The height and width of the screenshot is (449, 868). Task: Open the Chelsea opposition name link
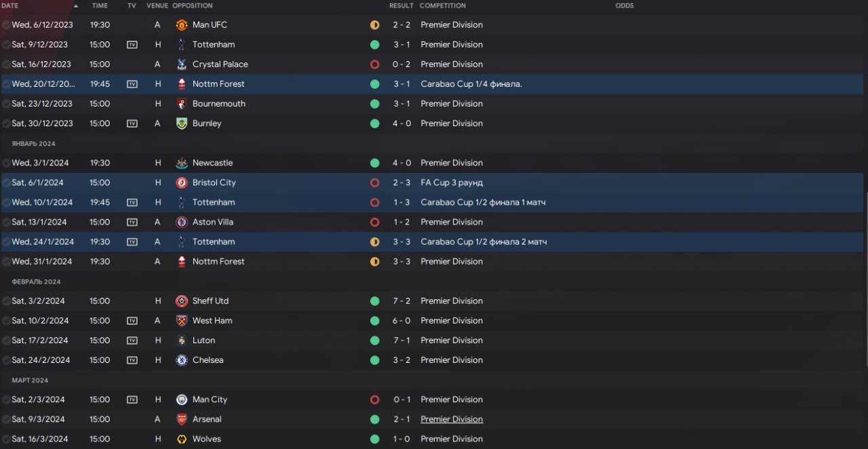208,360
